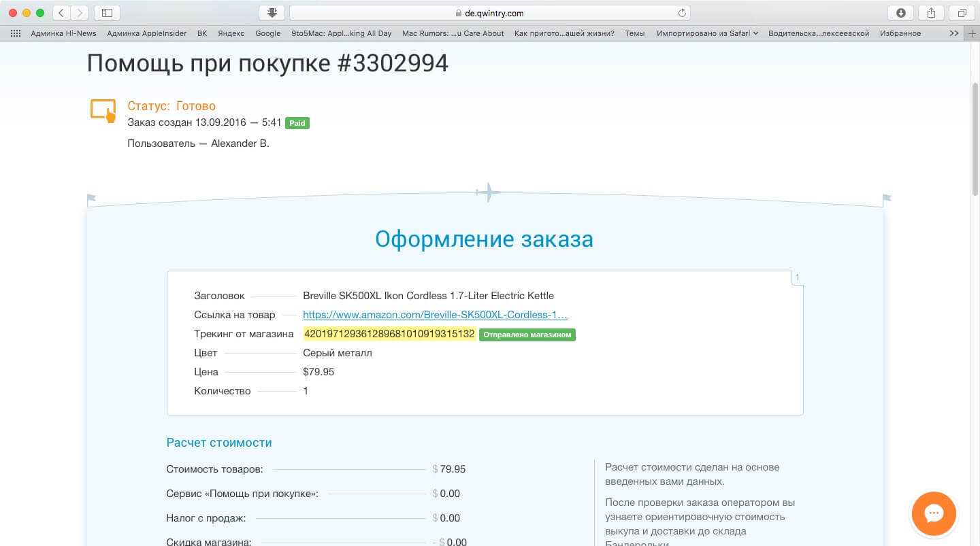Open the Как пригото...ашей жизни? bookmark
This screenshot has height=546, width=980.
[565, 33]
